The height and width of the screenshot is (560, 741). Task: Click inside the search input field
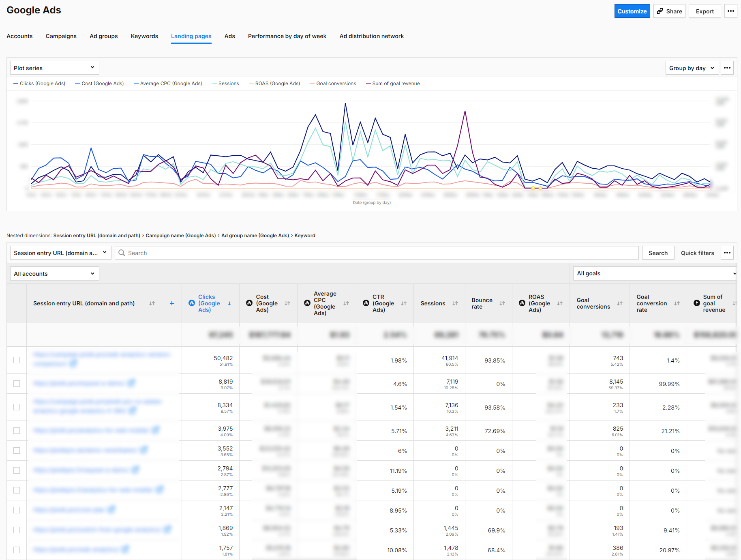point(365,253)
